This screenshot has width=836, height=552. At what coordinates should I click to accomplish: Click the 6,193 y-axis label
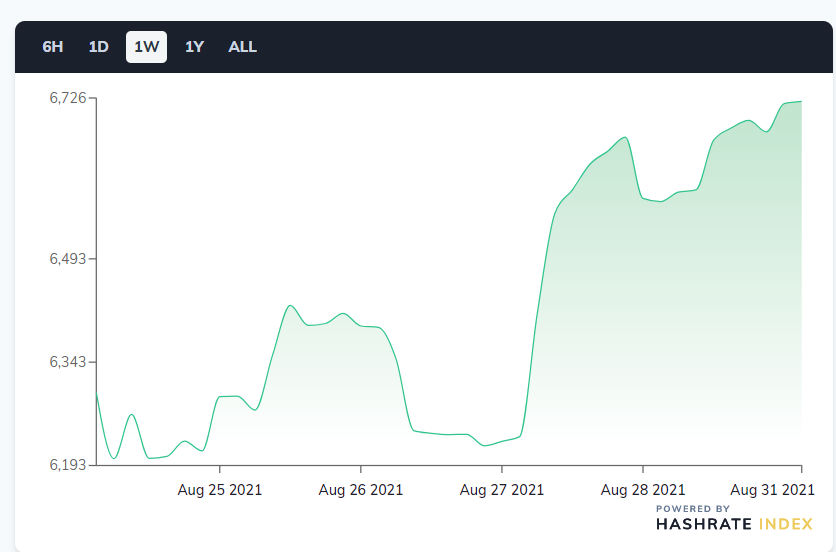tap(68, 465)
